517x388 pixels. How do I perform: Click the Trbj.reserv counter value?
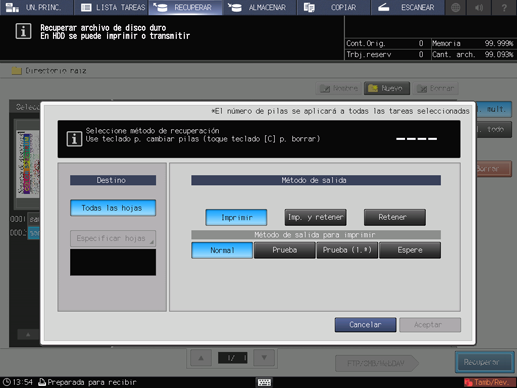tap(421, 54)
